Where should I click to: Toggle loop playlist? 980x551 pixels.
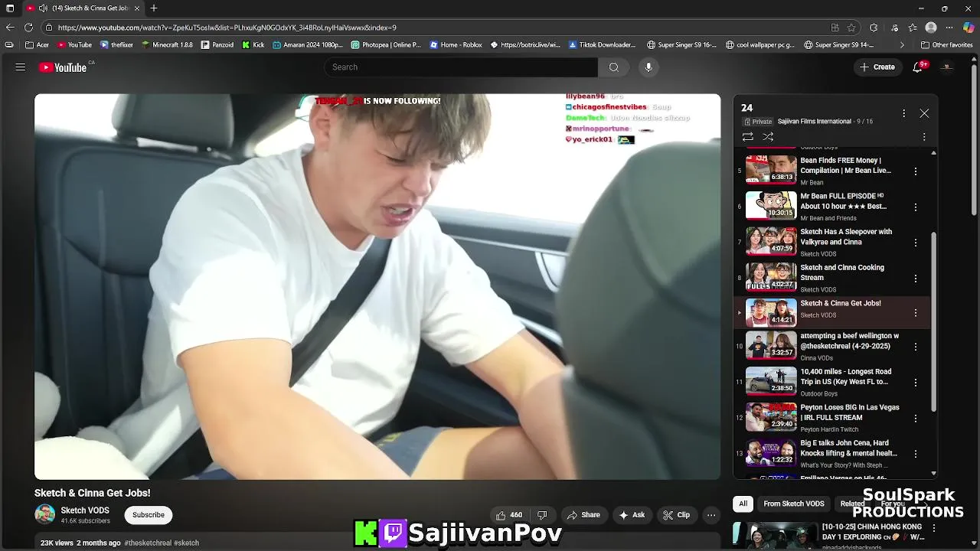pyautogui.click(x=748, y=137)
